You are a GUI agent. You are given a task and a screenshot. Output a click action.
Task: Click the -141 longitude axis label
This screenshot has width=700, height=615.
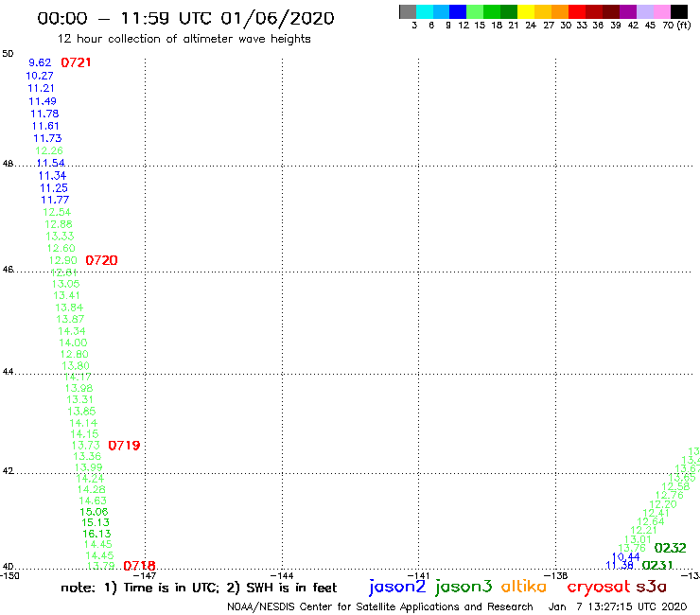pos(418,576)
